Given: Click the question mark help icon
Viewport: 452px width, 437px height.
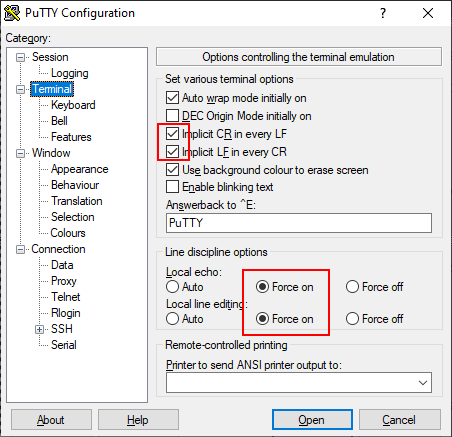Looking at the screenshot, I should tap(383, 13).
